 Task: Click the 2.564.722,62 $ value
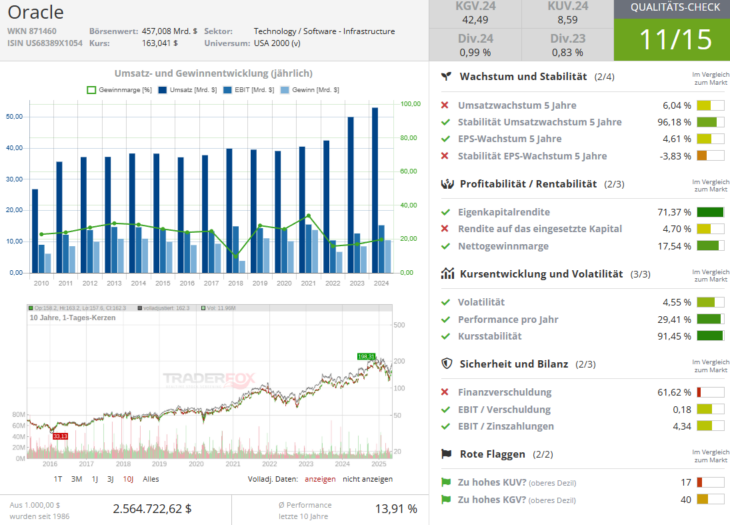(x=152, y=509)
